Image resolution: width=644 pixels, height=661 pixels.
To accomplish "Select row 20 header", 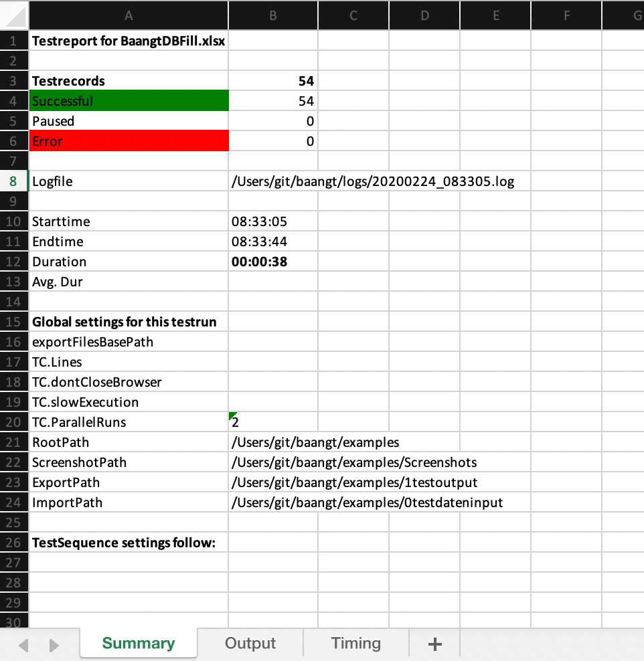I will click(x=13, y=422).
